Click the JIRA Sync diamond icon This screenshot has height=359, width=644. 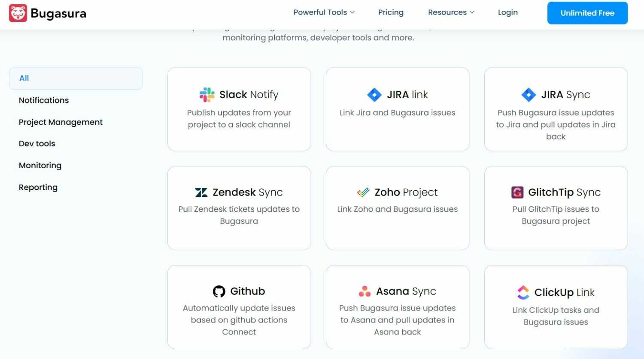click(x=529, y=95)
